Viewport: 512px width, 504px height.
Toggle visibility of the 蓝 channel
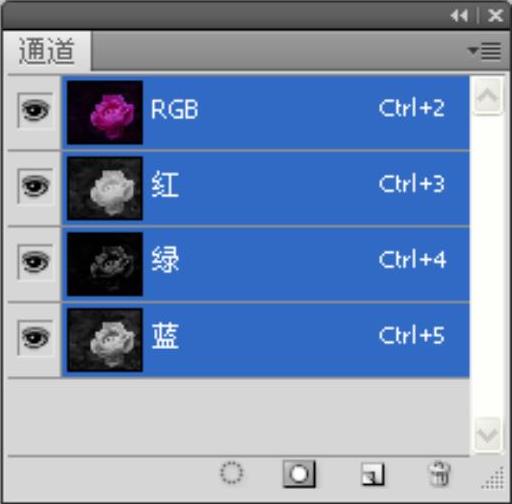click(x=35, y=338)
